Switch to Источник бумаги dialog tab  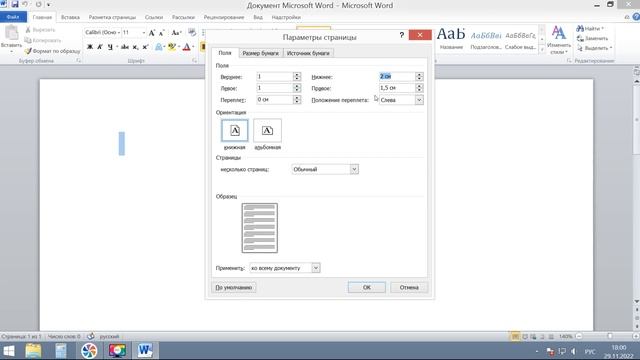click(x=308, y=53)
